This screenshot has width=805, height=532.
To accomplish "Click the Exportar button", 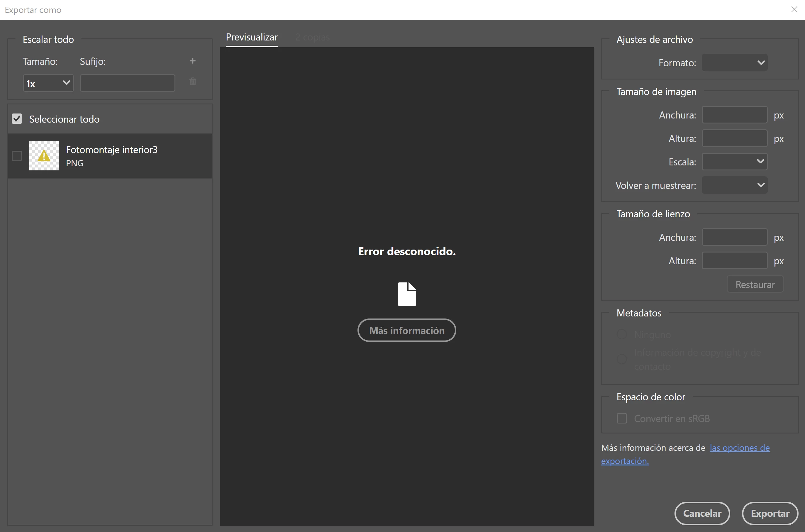I will point(770,513).
